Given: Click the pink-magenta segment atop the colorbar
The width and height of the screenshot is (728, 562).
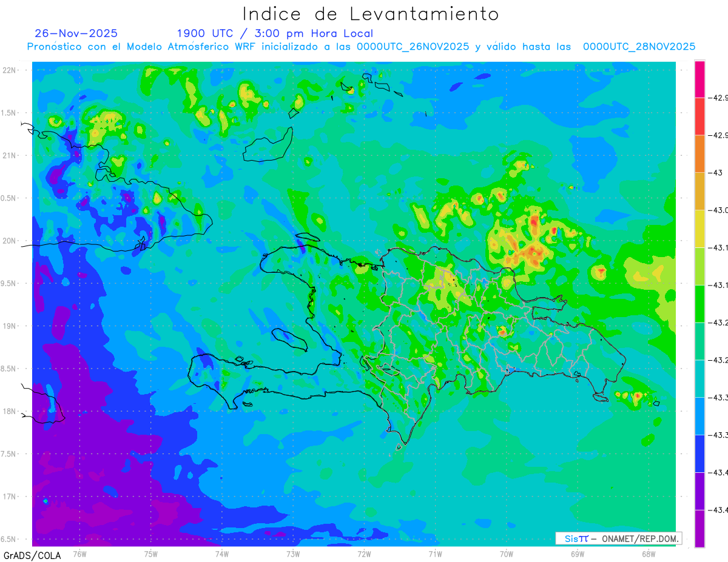Looking at the screenshot, I should click(x=699, y=79).
